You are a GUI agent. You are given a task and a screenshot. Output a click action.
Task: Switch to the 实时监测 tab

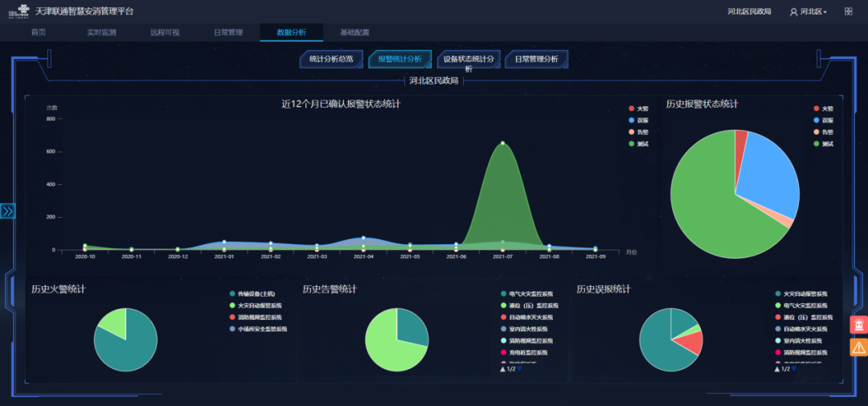tap(101, 32)
